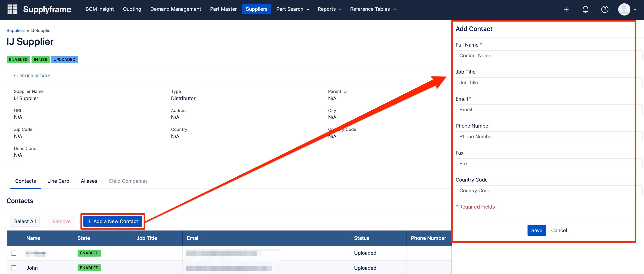Click the user avatar icon

(624, 9)
